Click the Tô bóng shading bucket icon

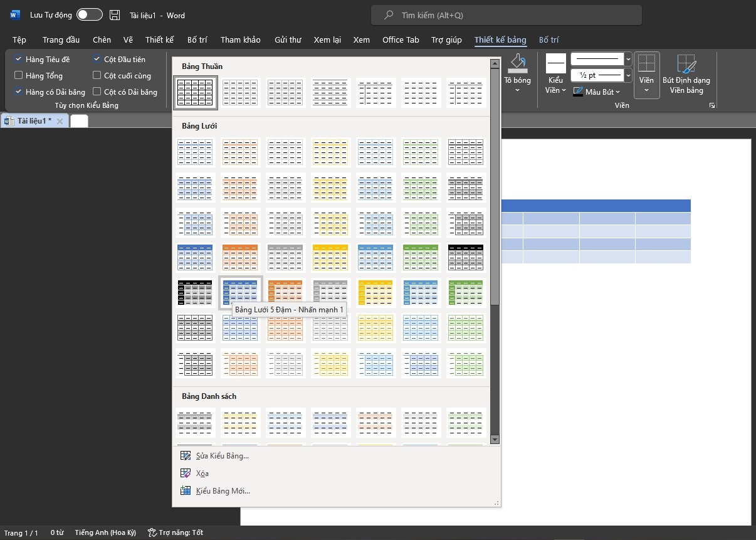tap(517, 63)
